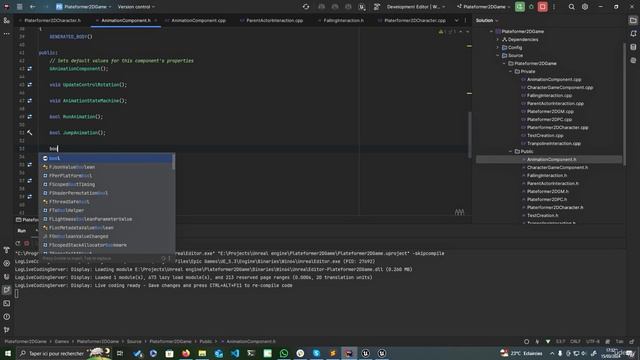Show hidden editor tabs dropdown chevron
The height and width of the screenshot is (360, 640).
(x=456, y=20)
